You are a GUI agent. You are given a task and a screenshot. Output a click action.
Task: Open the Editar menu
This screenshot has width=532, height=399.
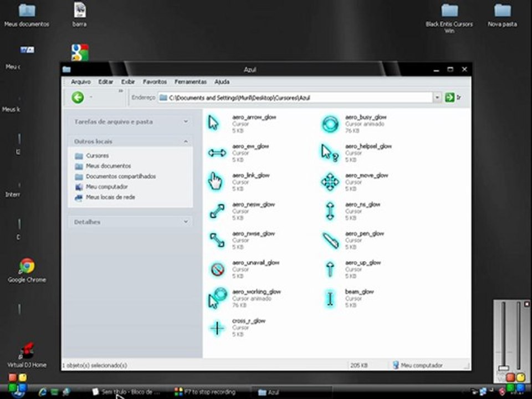(x=105, y=82)
